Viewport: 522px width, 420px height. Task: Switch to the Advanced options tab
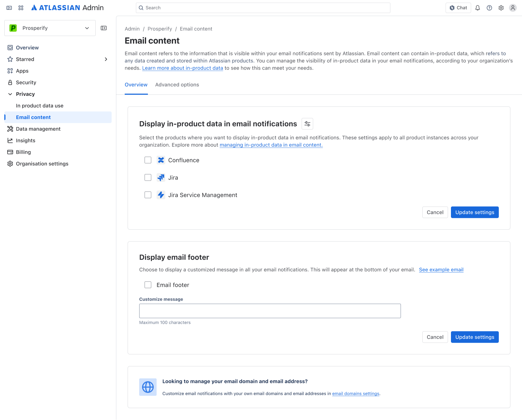click(x=177, y=85)
